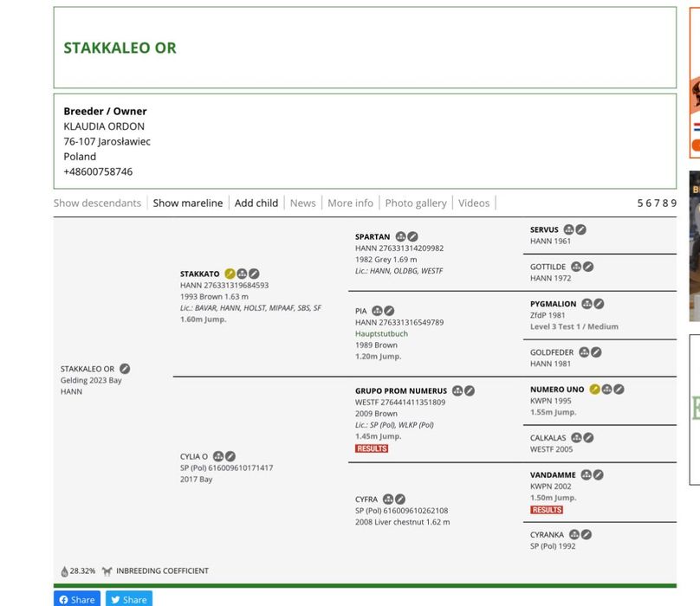Show 6 generations in the pedigree
The height and width of the screenshot is (606, 700).
coord(648,203)
